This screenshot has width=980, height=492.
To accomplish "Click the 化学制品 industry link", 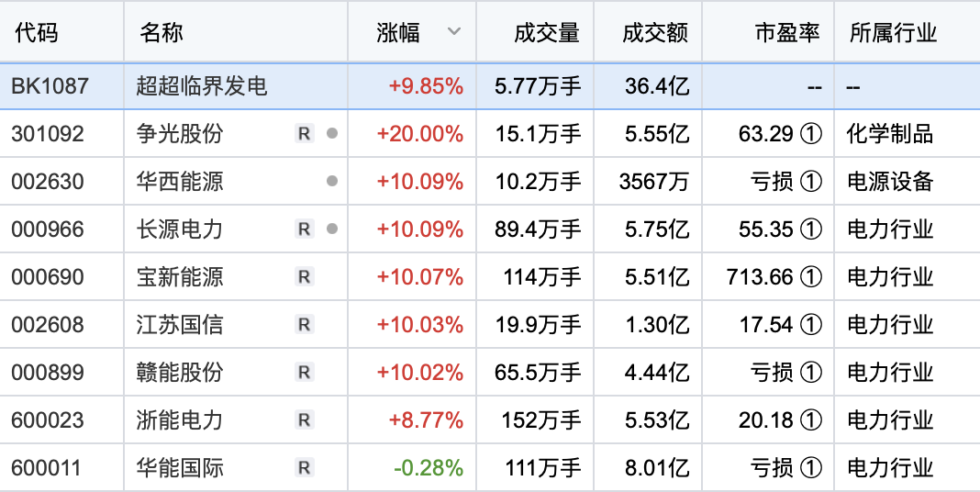I will tap(890, 134).
